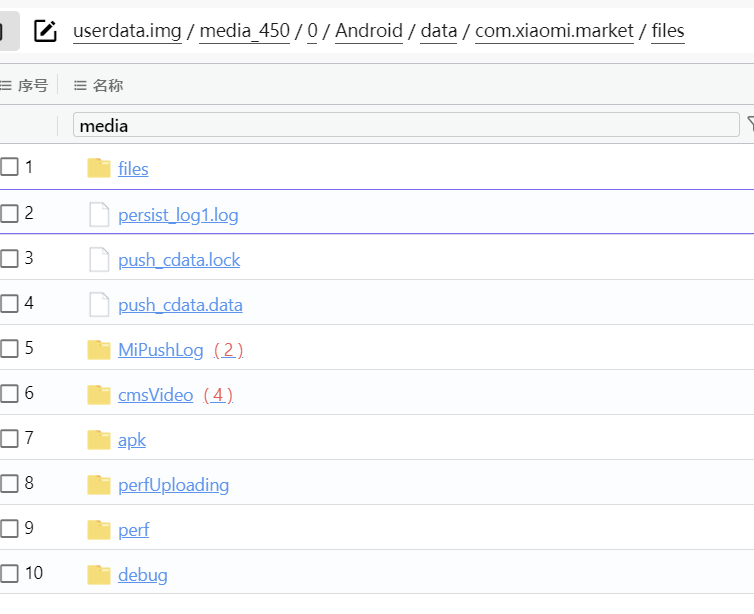Open the push_cdata.lock file link
Viewport: 754px width, 614px height.
click(x=179, y=260)
